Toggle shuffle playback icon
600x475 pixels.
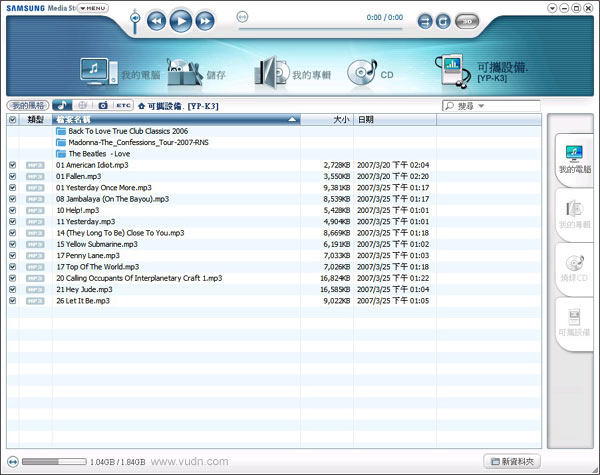coord(424,21)
